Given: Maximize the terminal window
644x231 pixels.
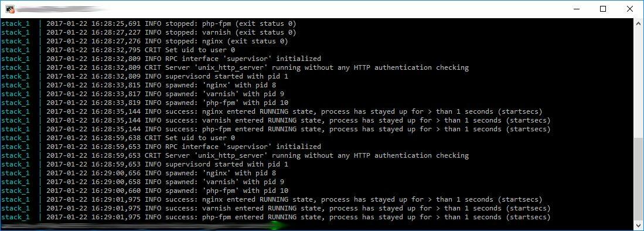Looking at the screenshot, I should pyautogui.click(x=603, y=9).
